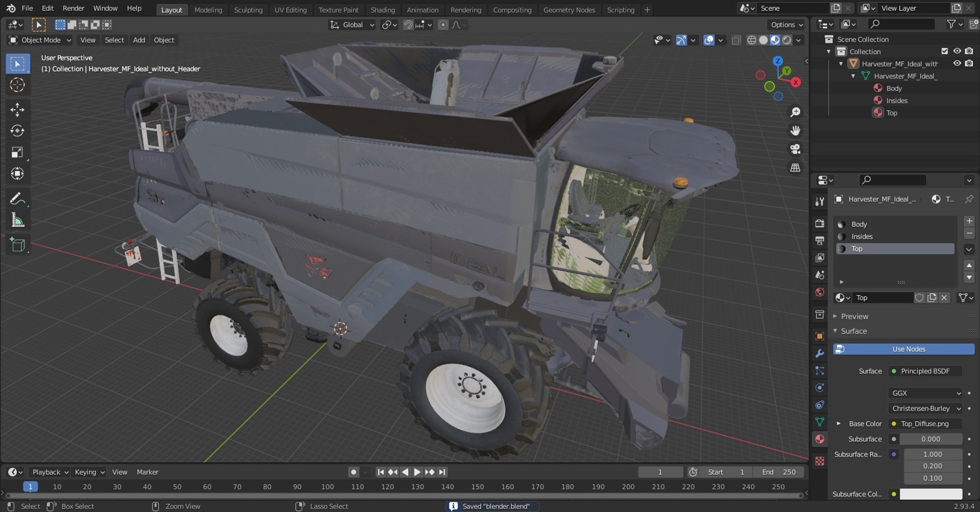Expand the Base Color settings
This screenshot has height=512, width=980.
coord(838,423)
